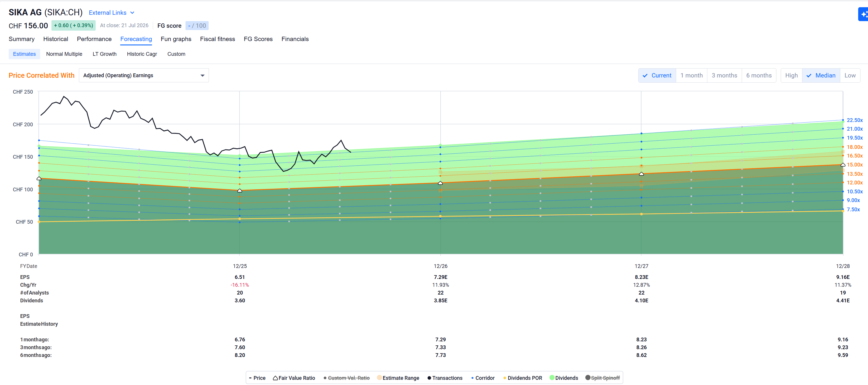Click the yellow dividend point at 12/27

[x=641, y=214]
